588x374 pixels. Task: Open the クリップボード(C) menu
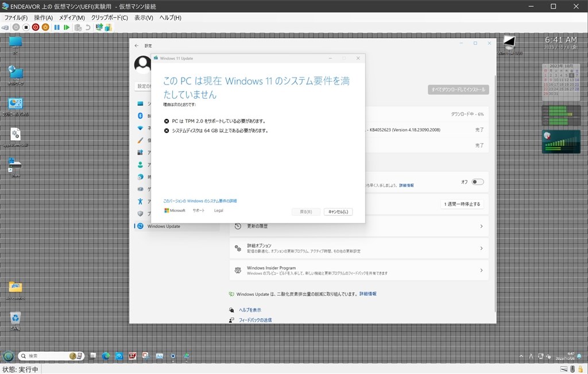click(110, 18)
